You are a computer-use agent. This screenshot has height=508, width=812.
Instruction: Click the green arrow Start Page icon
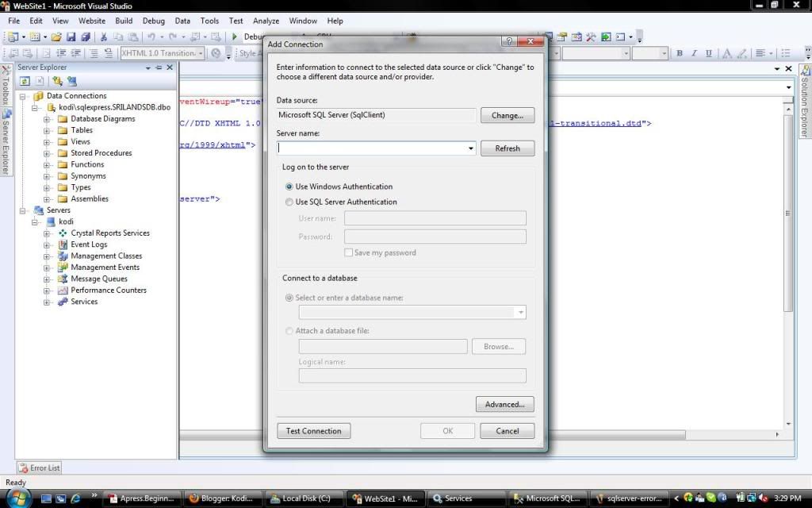point(606,37)
